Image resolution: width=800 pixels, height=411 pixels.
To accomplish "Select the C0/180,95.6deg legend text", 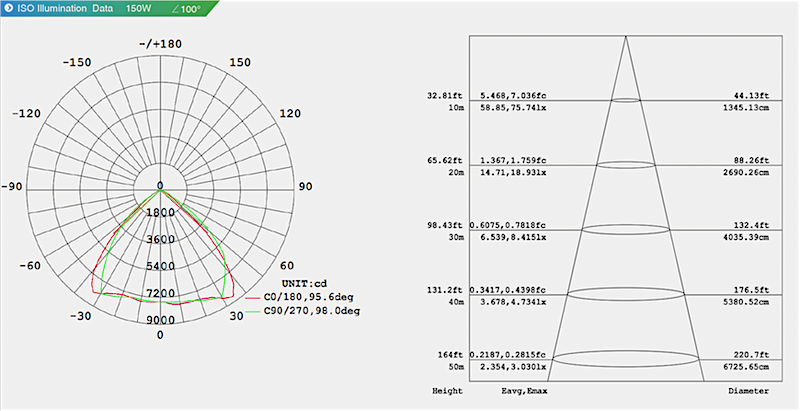I will coord(309,297).
